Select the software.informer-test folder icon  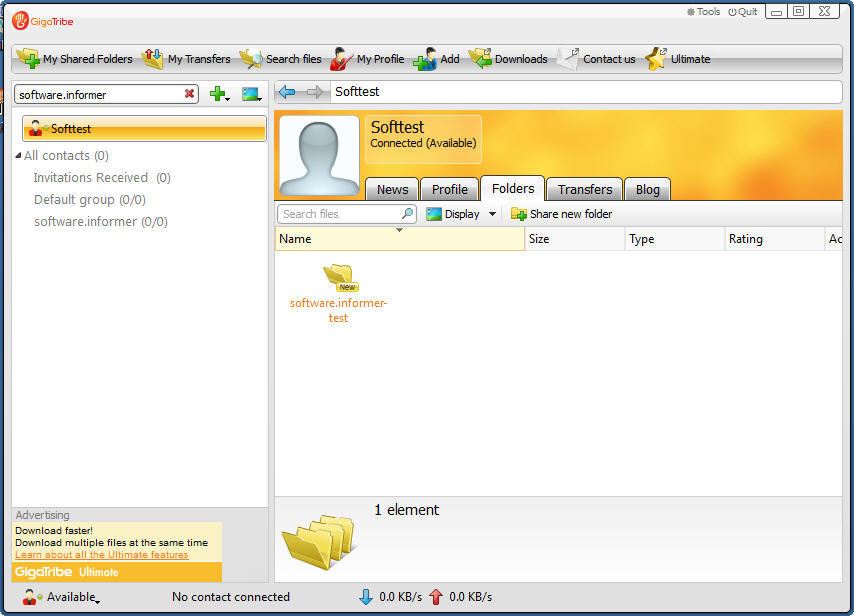point(340,277)
